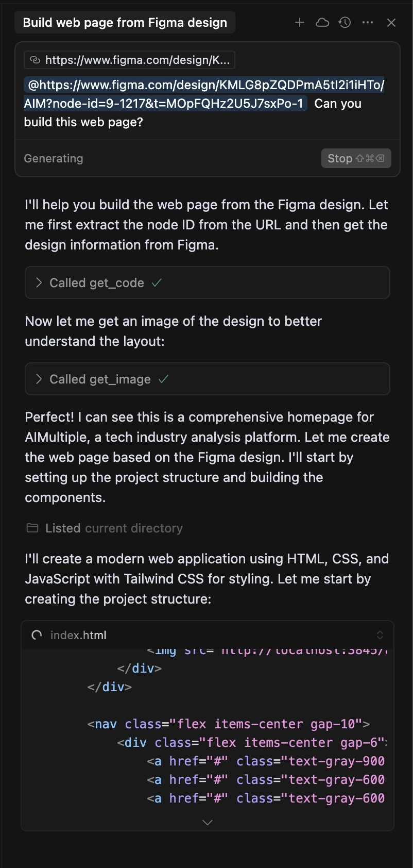The height and width of the screenshot is (868, 413).
Task: Select the Build web page from Figma design tab
Action: coord(125,23)
